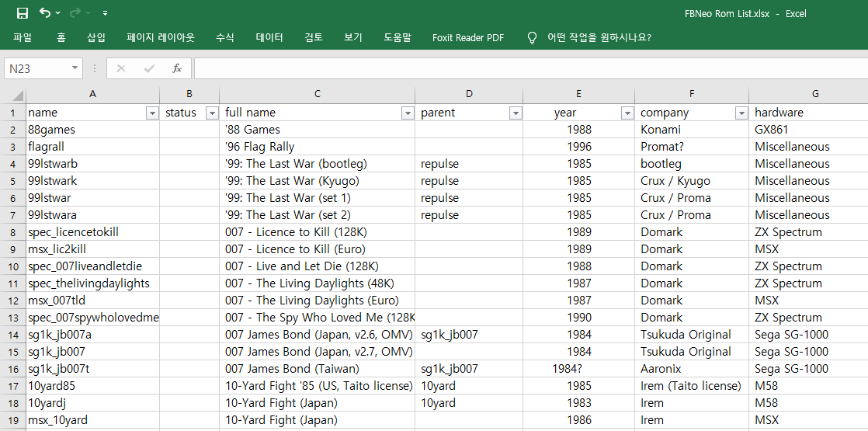Click cell msx_lic2kill
This screenshot has height=431, width=868.
point(93,249)
